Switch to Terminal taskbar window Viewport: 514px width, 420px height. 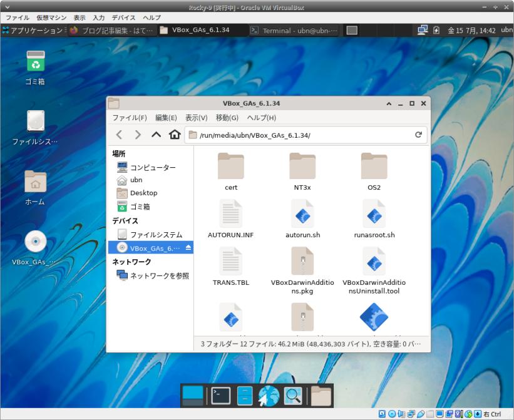(294, 31)
